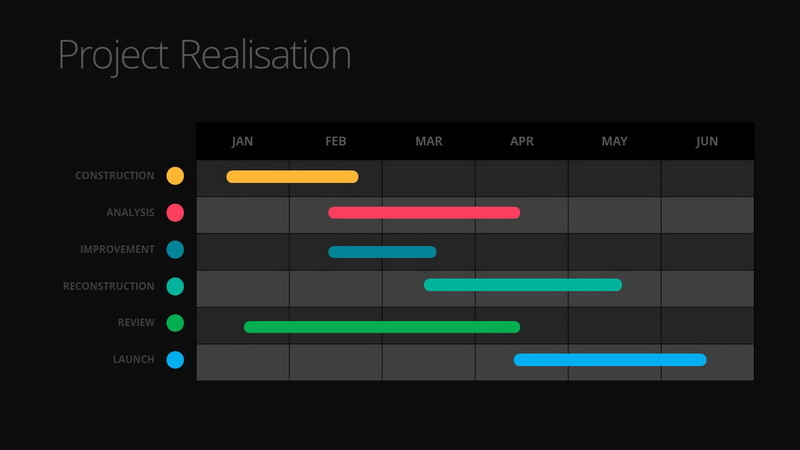Select the red Analysis timeline bar
The image size is (800, 450).
424,213
